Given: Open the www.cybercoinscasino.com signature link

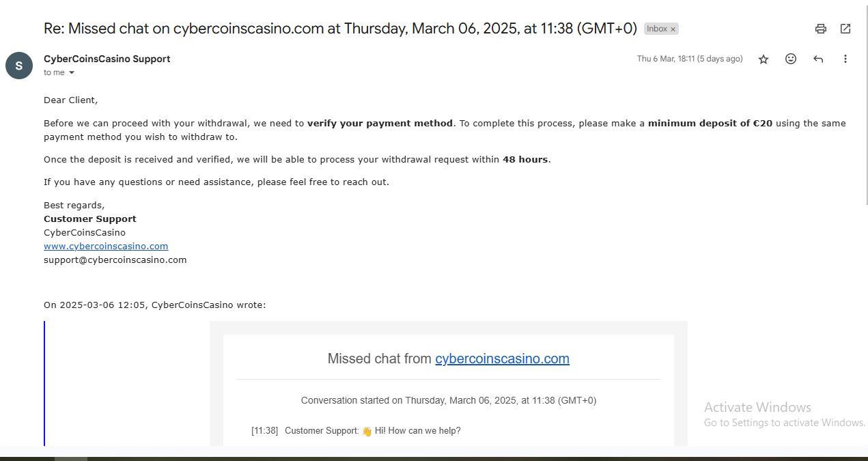Looking at the screenshot, I should 106,246.
